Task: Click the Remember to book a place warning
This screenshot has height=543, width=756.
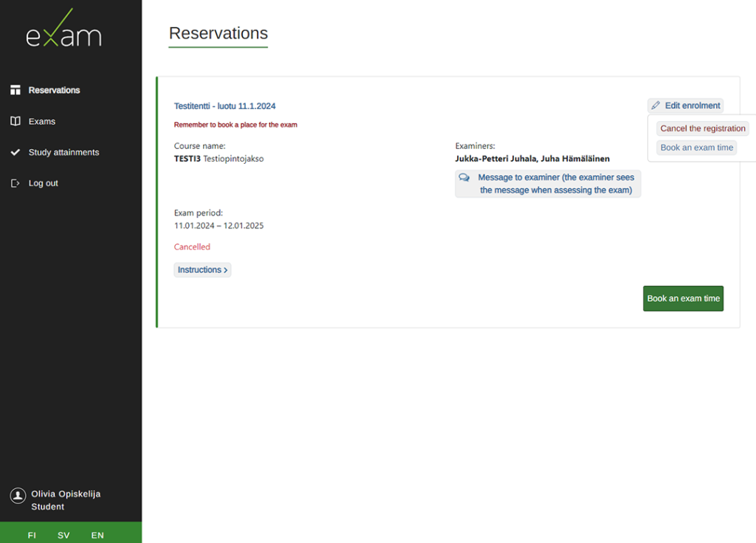Action: [236, 125]
